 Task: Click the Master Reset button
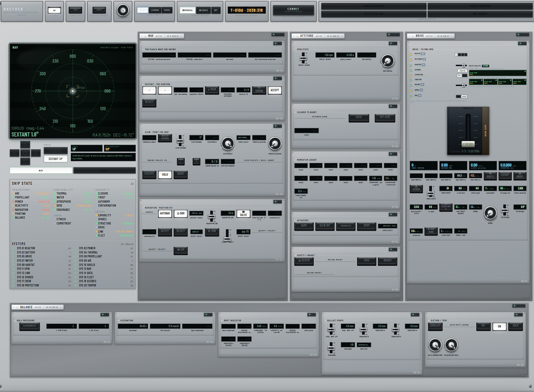point(99,10)
